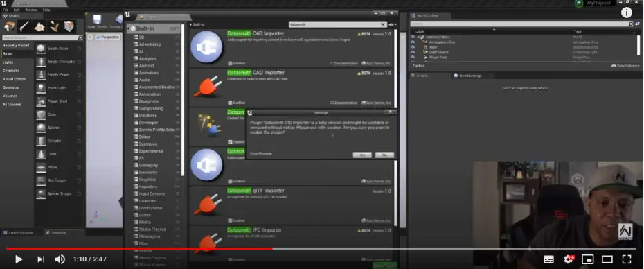This screenshot has height=269, width=644.
Task: Mute the YouTube video volume
Action: (60, 259)
